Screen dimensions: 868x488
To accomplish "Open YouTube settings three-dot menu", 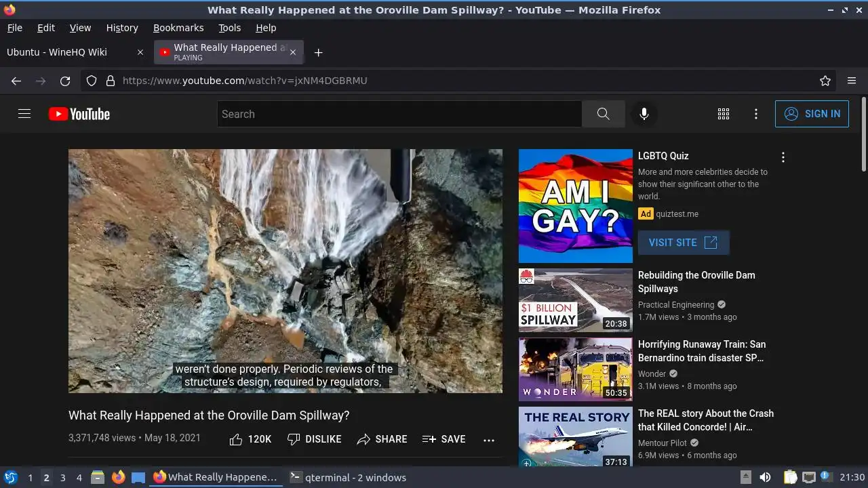I will click(x=756, y=114).
